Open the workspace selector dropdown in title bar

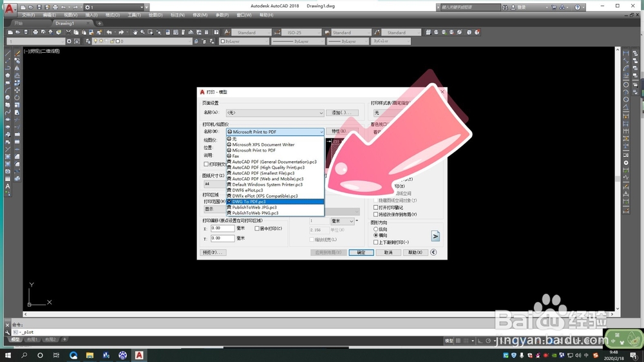pyautogui.click(x=114, y=7)
